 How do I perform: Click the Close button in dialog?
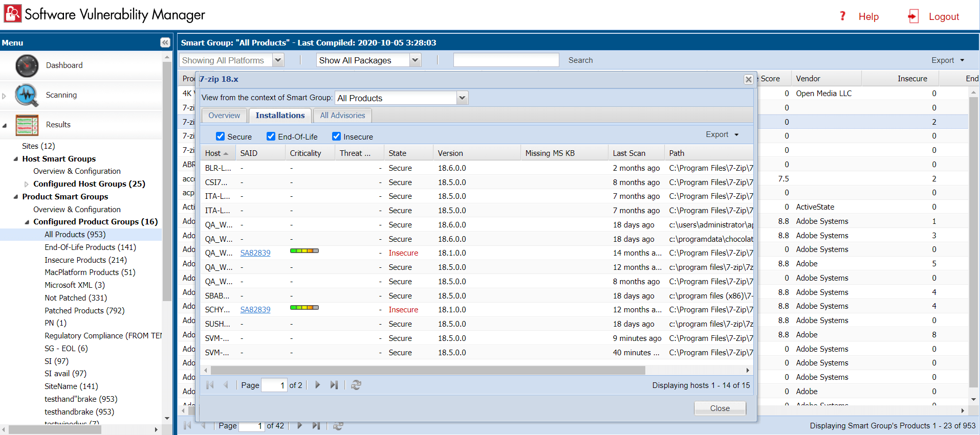pyautogui.click(x=720, y=408)
